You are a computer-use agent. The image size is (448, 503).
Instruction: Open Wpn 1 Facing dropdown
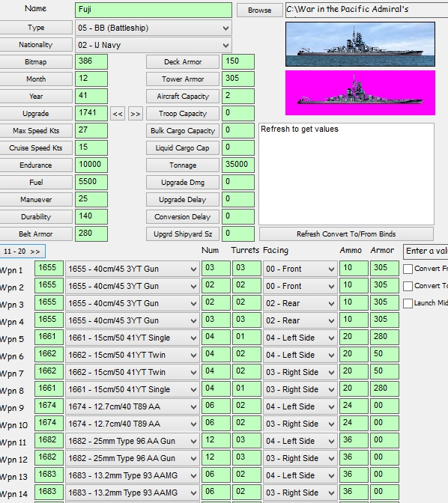[x=300, y=269]
